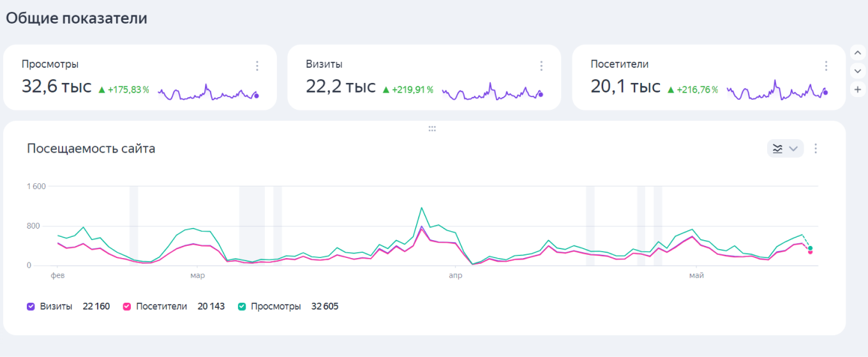Click the Визиты sparkline mini chart
Viewport: 868px width, 357px height.
point(492,93)
